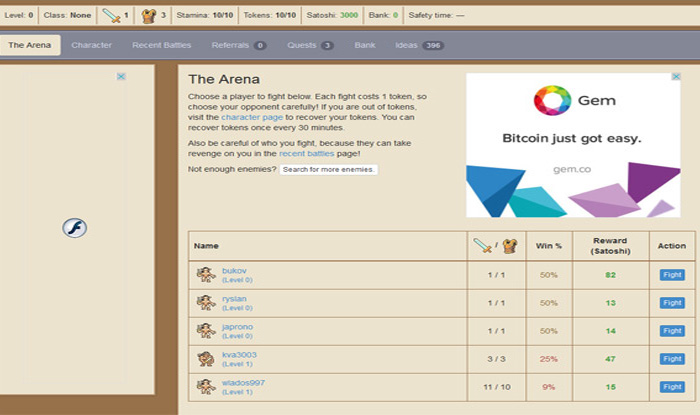This screenshot has width=700, height=415.
Task: Click the Action column header
Action: (672, 246)
